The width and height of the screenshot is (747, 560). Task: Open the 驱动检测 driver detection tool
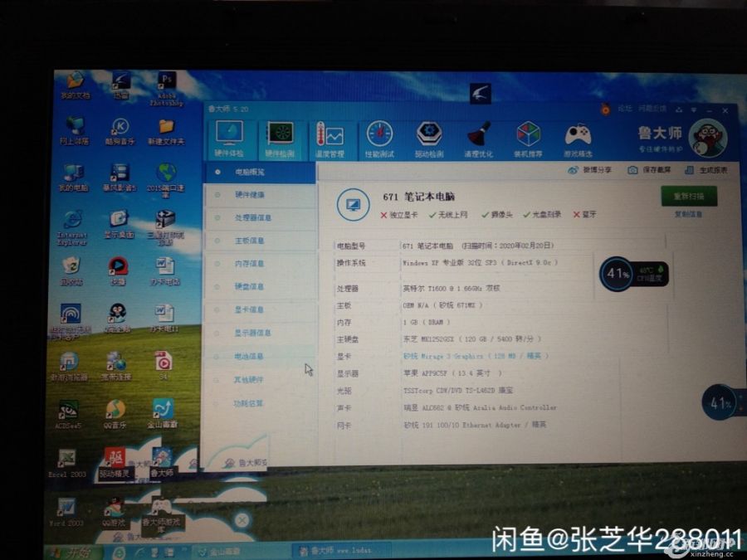[429, 139]
